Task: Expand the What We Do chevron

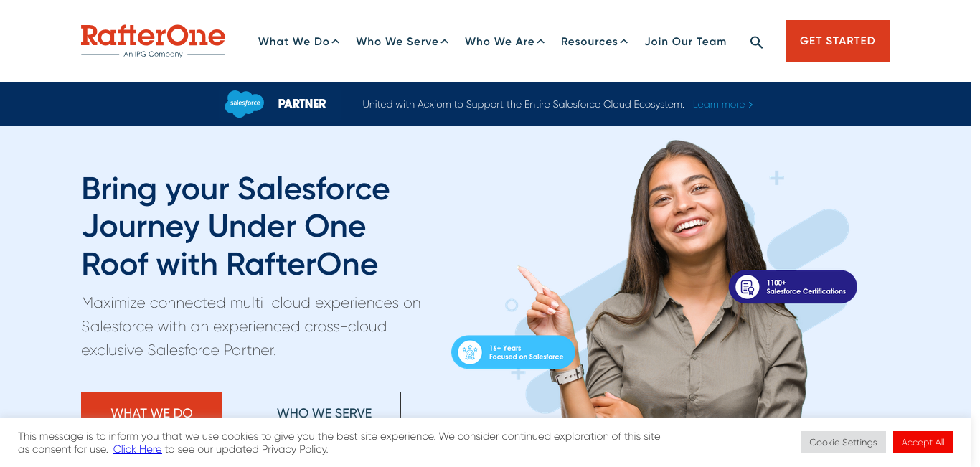Action: (x=336, y=42)
